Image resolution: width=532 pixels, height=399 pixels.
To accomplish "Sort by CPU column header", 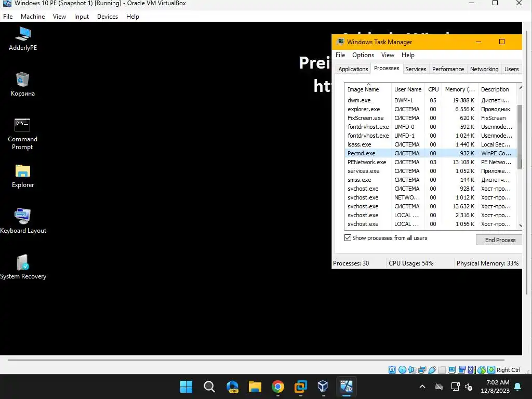I will (433, 89).
